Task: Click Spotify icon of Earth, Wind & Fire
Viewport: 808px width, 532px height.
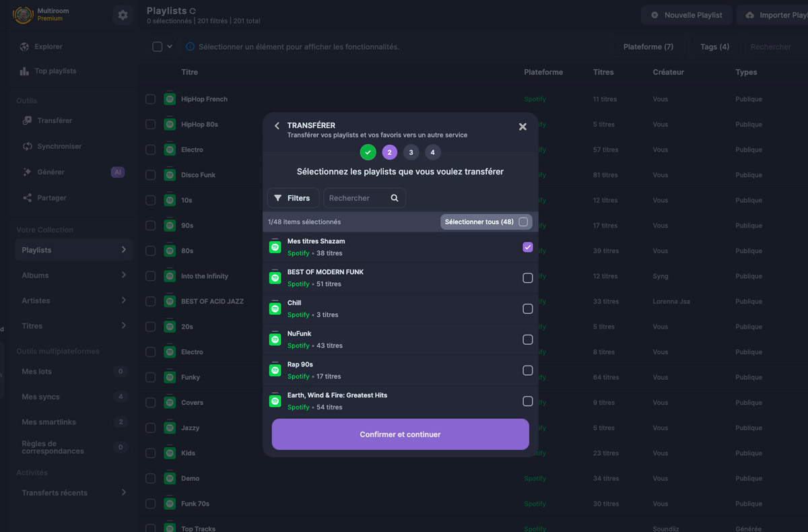Action: tap(275, 401)
